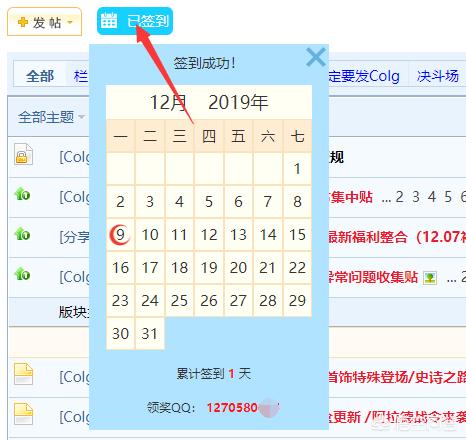Image resolution: width=466 pixels, height=440 pixels.
Task: Click the yellow thread icon beside 首饰特殊登场
Action: (x=23, y=374)
